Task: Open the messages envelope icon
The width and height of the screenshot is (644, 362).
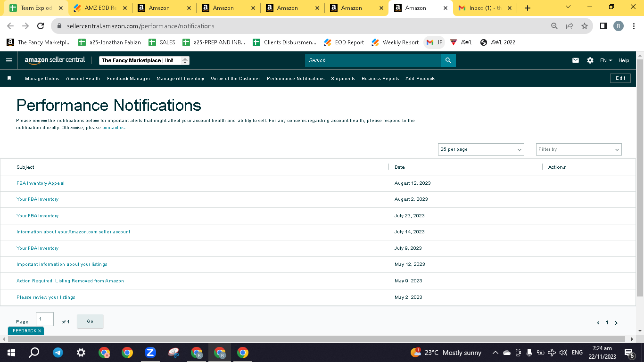Action: point(576,60)
